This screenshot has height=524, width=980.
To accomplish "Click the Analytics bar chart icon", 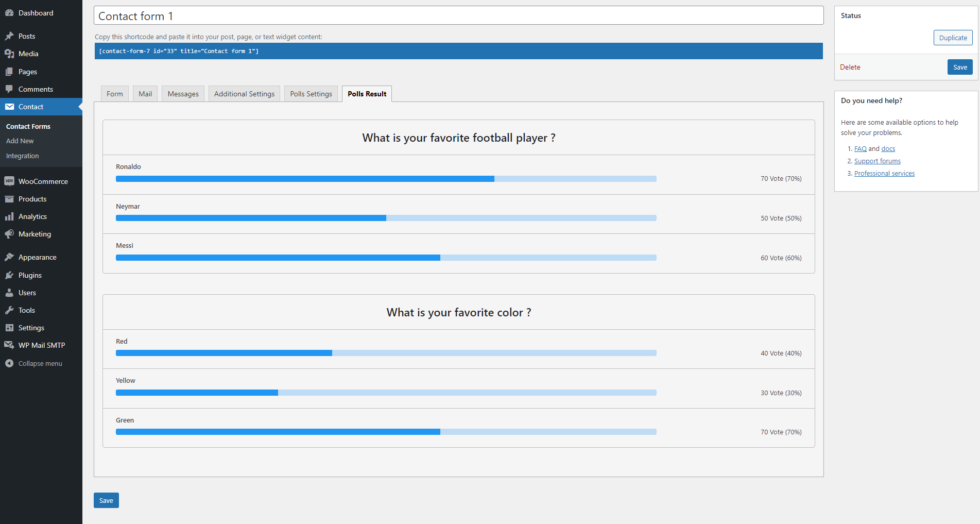I will coord(9,216).
